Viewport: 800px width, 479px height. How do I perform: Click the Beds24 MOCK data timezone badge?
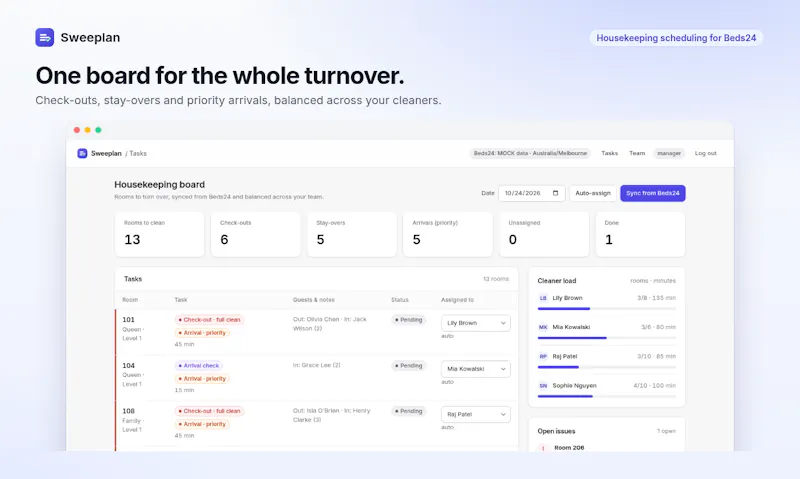(530, 153)
